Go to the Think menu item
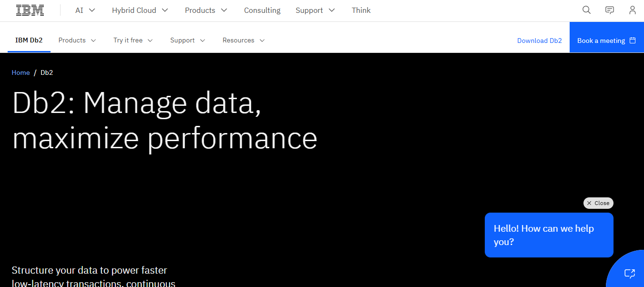 pyautogui.click(x=361, y=10)
